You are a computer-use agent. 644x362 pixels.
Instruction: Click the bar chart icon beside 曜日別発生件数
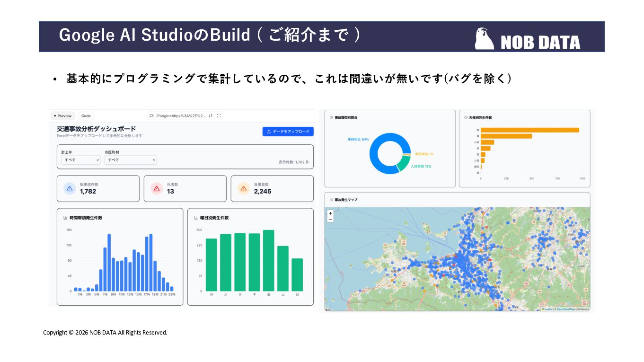tap(195, 218)
